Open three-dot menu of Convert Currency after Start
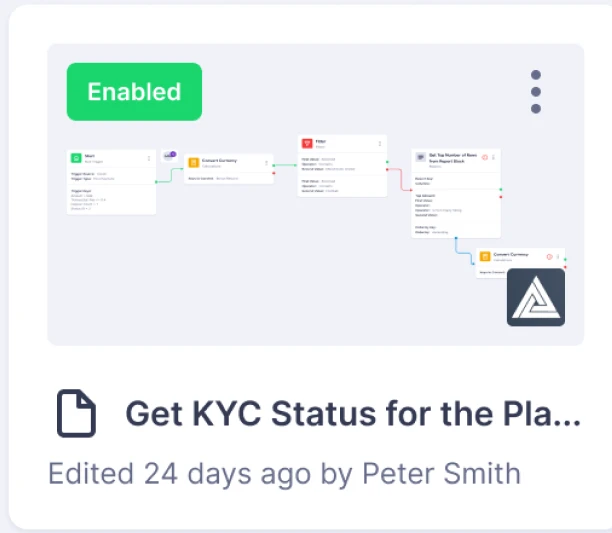 (x=268, y=161)
